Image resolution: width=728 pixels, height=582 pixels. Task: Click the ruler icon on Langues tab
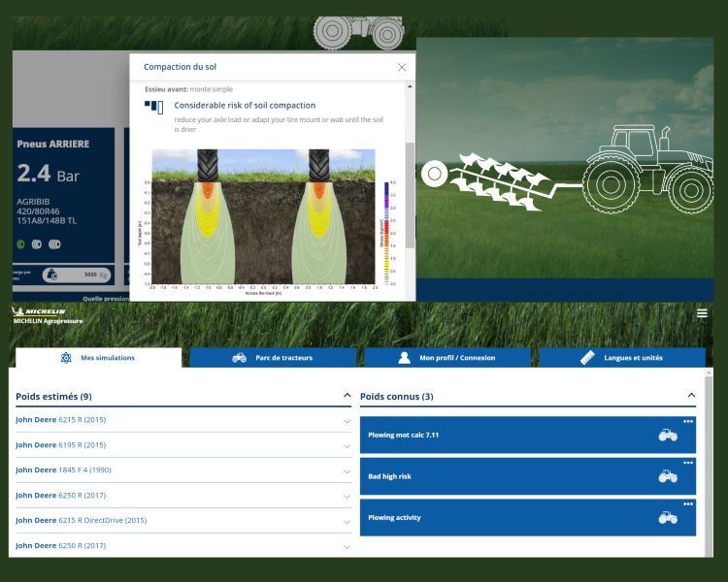click(587, 358)
